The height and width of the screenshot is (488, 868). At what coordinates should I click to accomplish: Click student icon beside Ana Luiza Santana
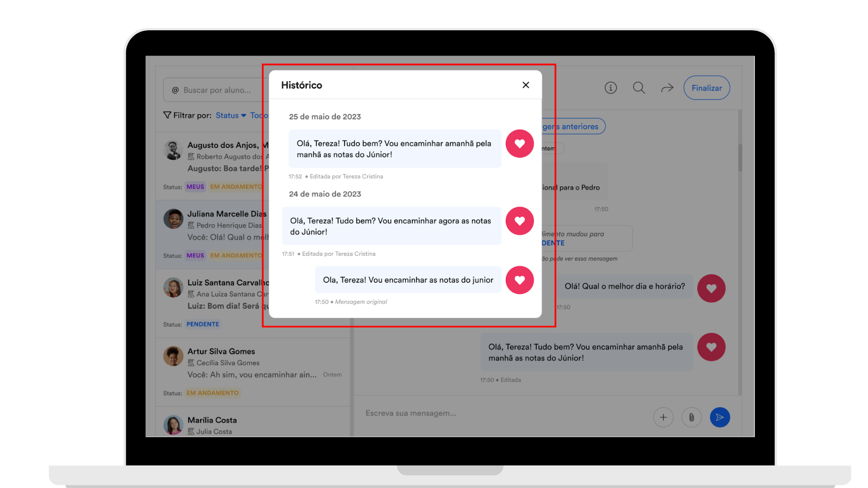(x=191, y=294)
